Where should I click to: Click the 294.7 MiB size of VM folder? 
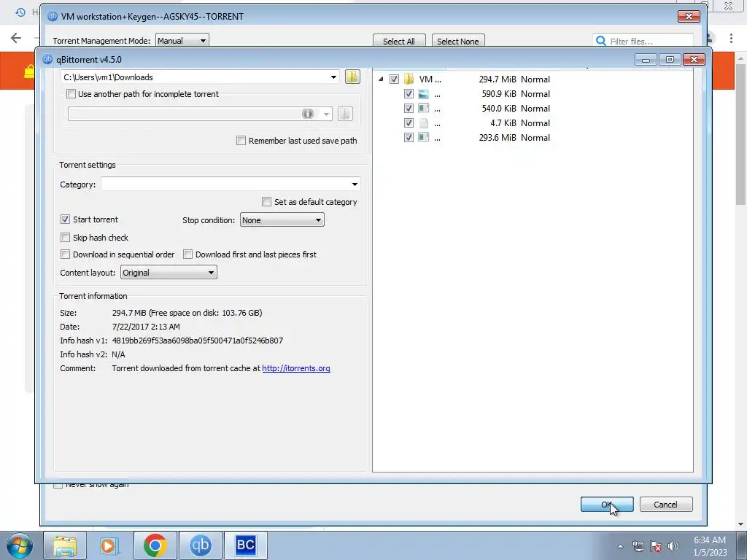click(498, 79)
